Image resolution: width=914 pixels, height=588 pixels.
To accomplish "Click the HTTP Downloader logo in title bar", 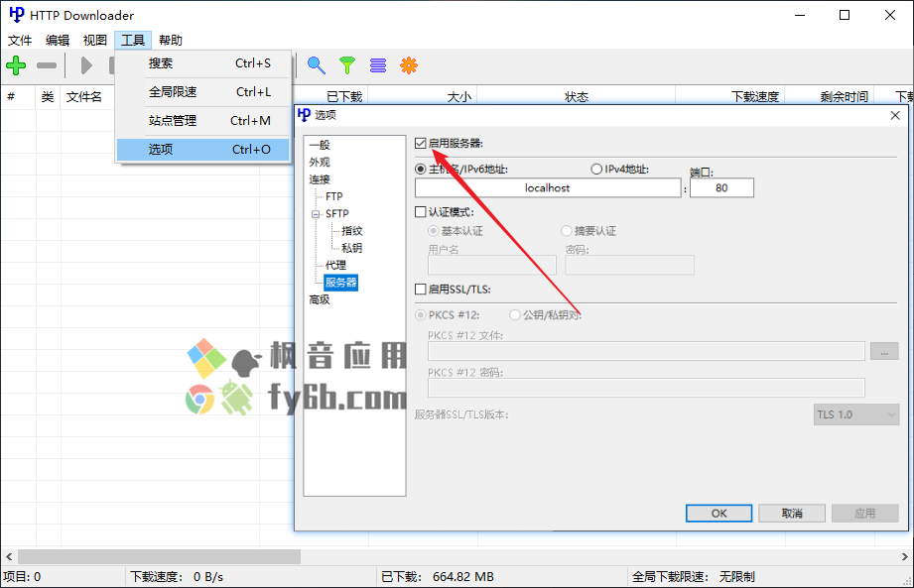I will click(x=16, y=15).
